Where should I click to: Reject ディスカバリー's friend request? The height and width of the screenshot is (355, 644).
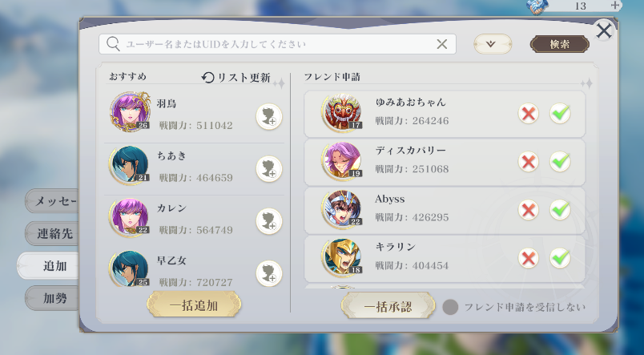tap(528, 162)
